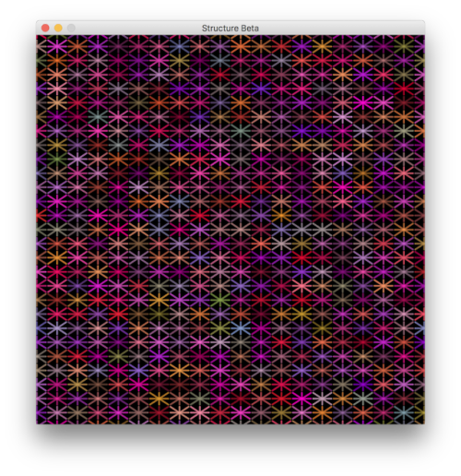Image resolution: width=461 pixels, height=476 pixels.
Task: Close the Structure Beta window
Action: pos(45,28)
